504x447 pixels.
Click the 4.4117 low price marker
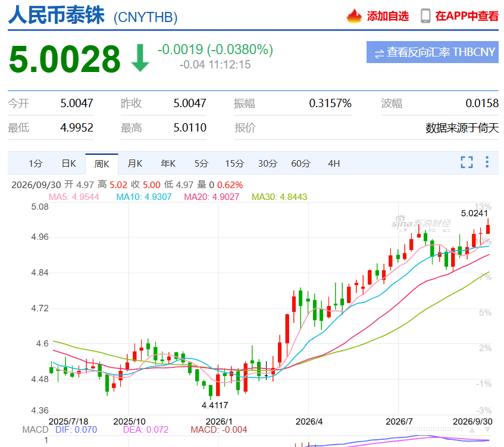click(215, 405)
